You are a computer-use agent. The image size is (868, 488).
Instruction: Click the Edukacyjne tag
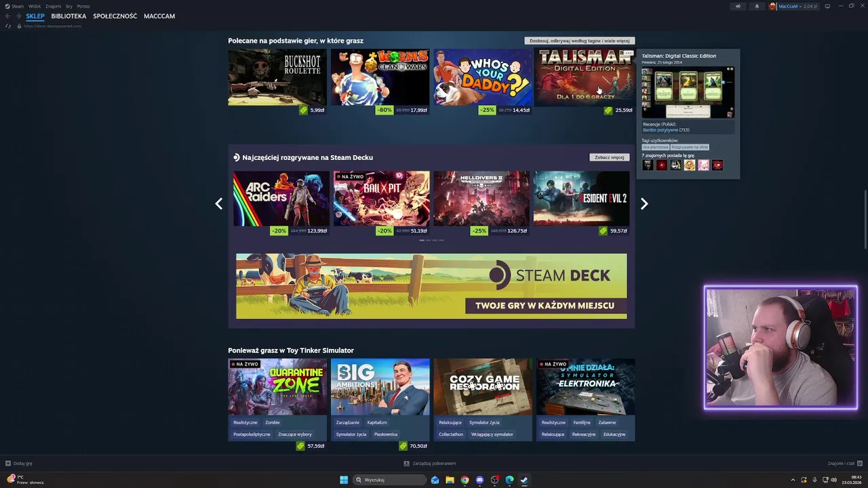614,434
